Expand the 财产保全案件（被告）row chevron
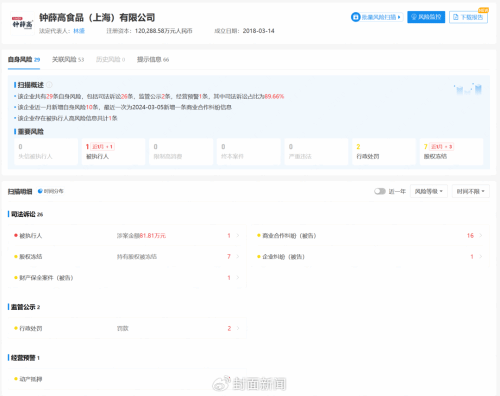 coord(238,278)
